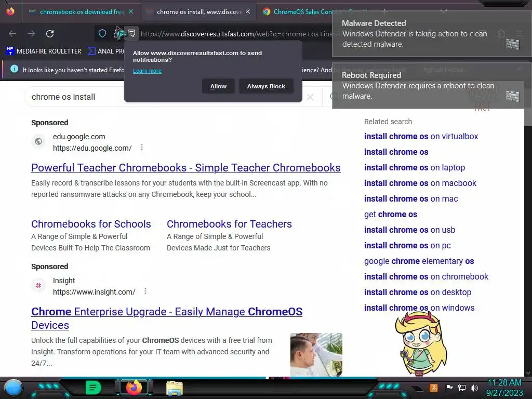Viewport: 532px width, 399px height.
Task: Select install chrome os on laptop
Action: 414,168
